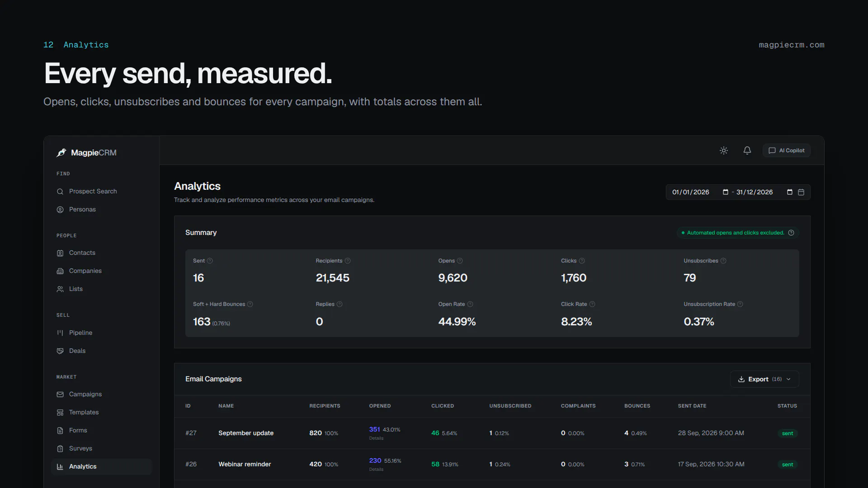Toggle light/dark theme sun icon
This screenshot has width=868, height=488.
pyautogui.click(x=724, y=150)
